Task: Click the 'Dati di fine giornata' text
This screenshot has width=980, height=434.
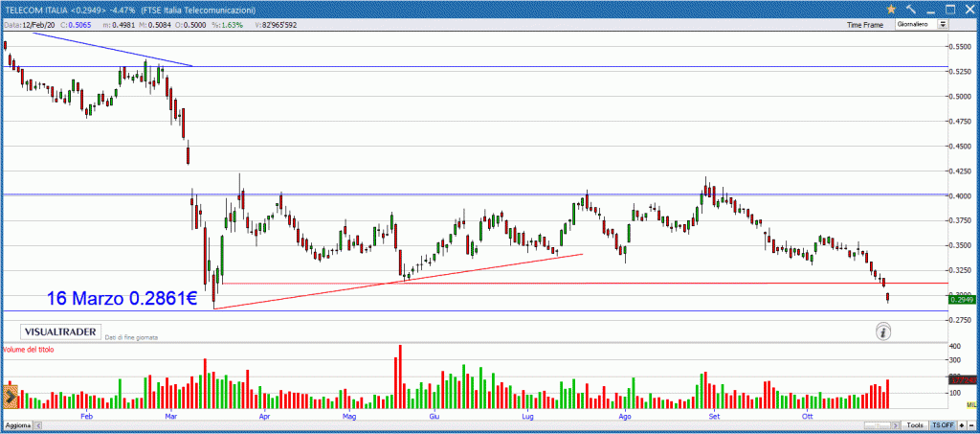Action: coord(131,337)
